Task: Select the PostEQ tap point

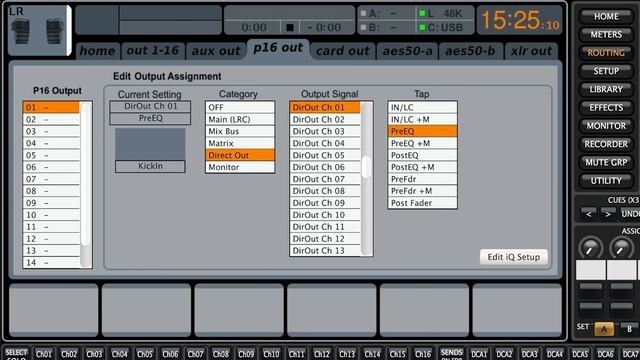Action: [422, 155]
